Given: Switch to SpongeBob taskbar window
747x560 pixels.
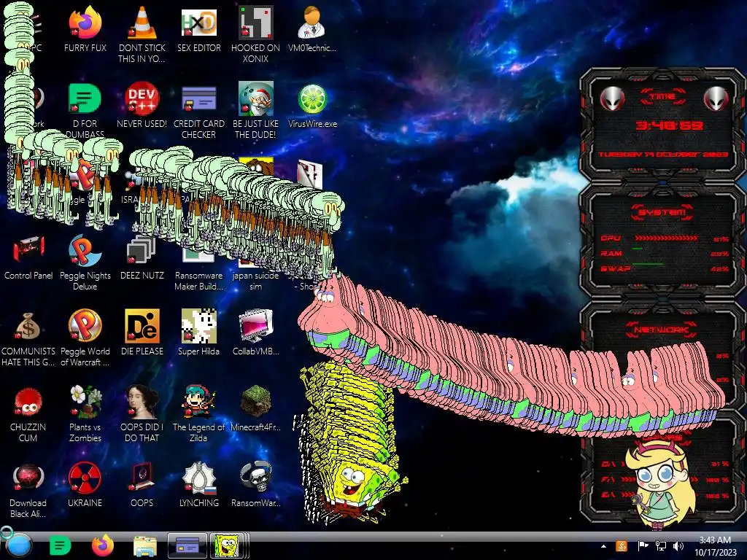Looking at the screenshot, I should 228,545.
